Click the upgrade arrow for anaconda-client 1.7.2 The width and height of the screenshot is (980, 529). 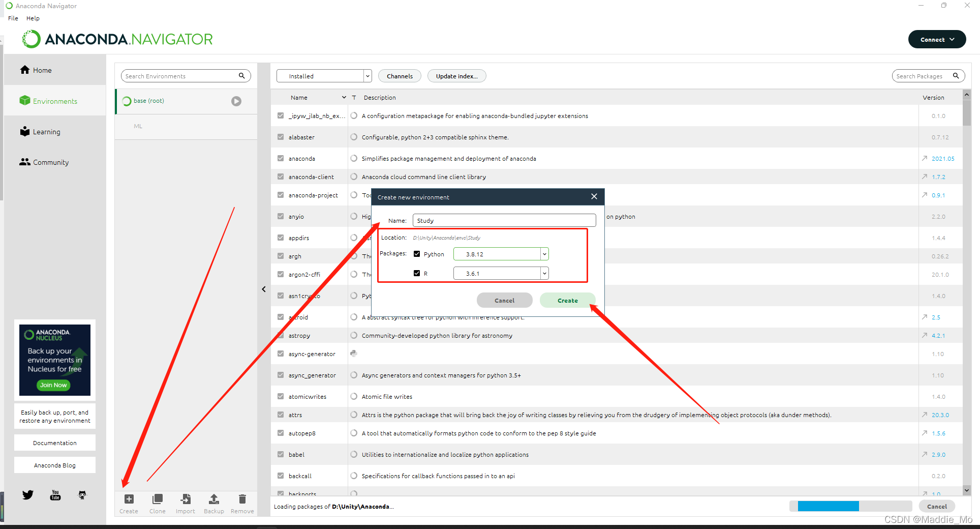(x=925, y=177)
